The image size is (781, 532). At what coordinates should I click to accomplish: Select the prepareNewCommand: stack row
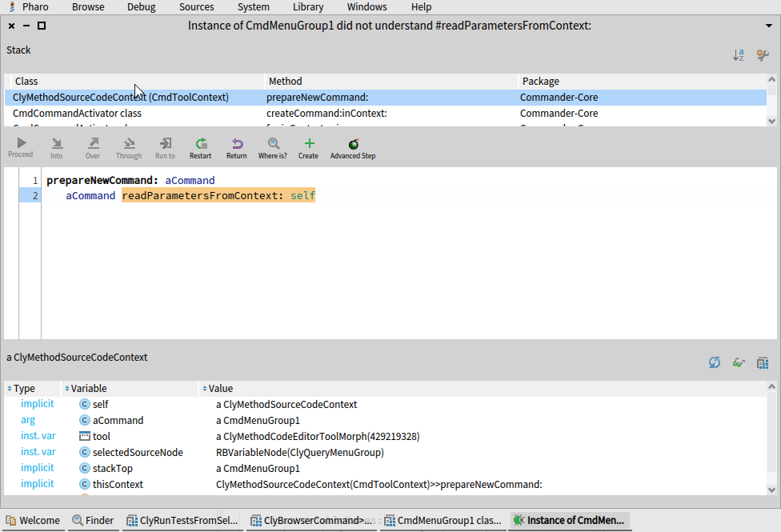386,97
